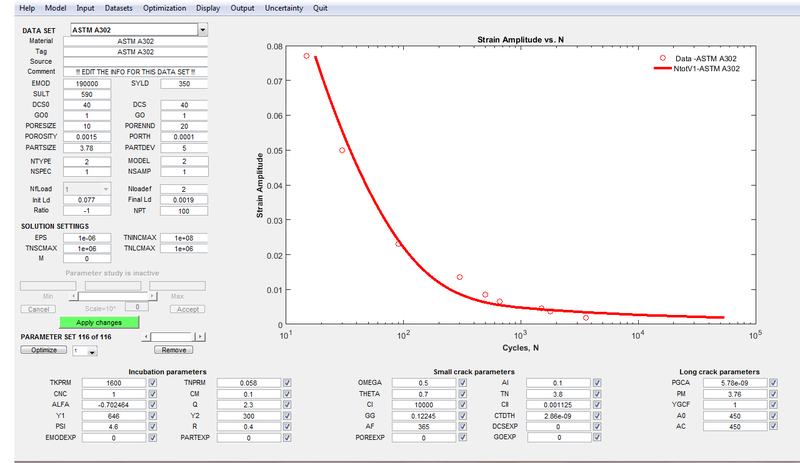This screenshot has width=800, height=463.
Task: Open the NfLoad dropdown
Action: (87, 189)
